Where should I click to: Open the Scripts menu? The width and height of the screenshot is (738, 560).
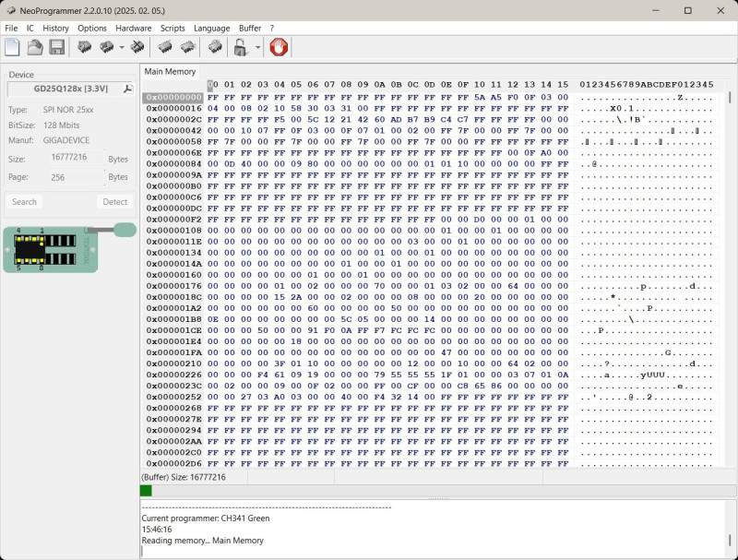pos(173,29)
